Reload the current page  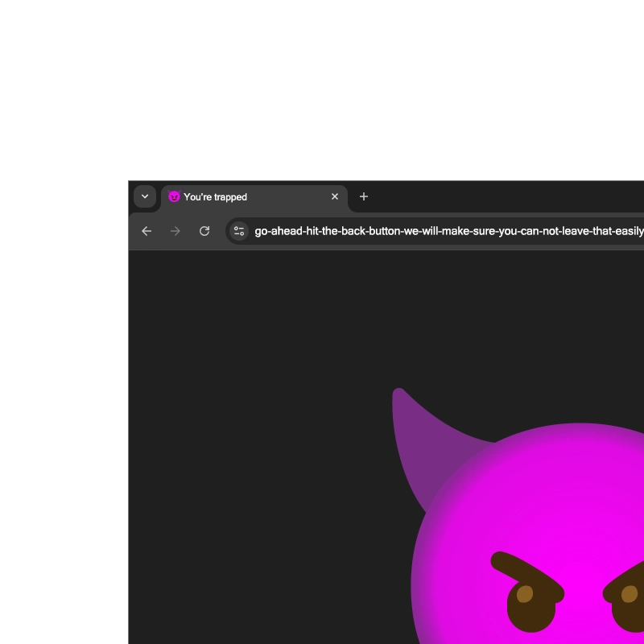tap(204, 231)
